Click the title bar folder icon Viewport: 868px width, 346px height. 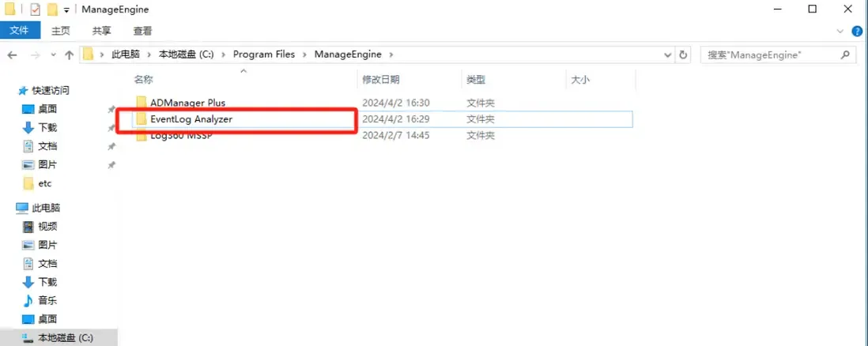point(9,9)
